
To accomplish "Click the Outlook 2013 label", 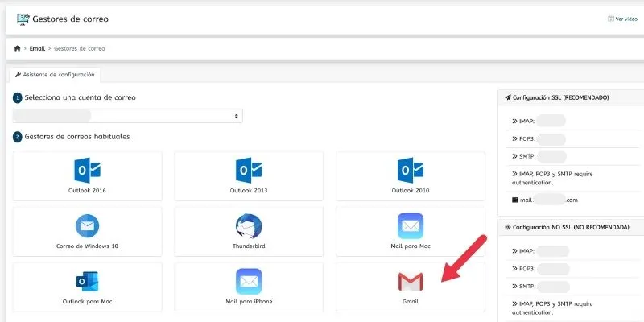I will coord(249,191).
